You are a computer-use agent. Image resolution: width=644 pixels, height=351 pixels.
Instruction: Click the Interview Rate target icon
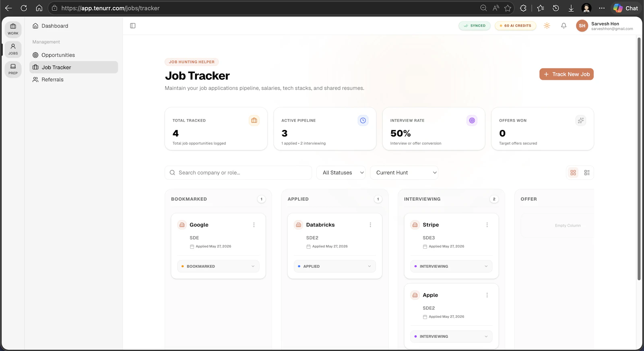click(472, 120)
